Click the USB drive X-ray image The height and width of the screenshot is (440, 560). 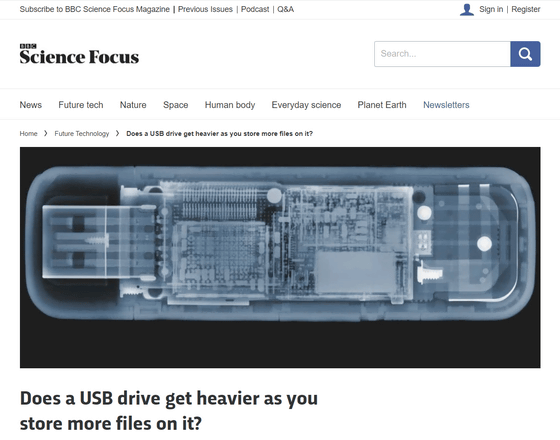(x=280, y=258)
